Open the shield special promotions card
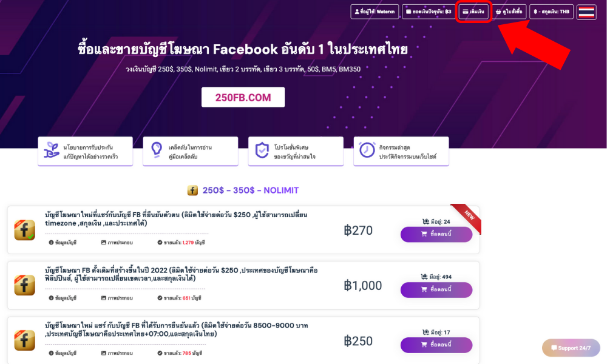 point(296,151)
